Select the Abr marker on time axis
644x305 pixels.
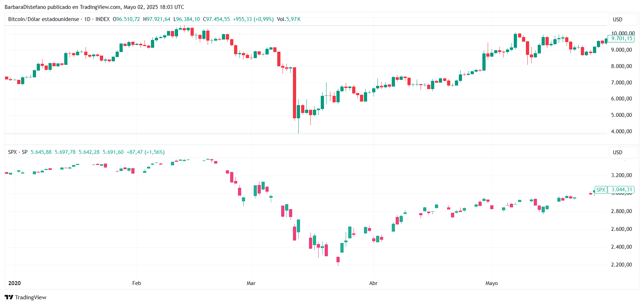click(x=373, y=283)
